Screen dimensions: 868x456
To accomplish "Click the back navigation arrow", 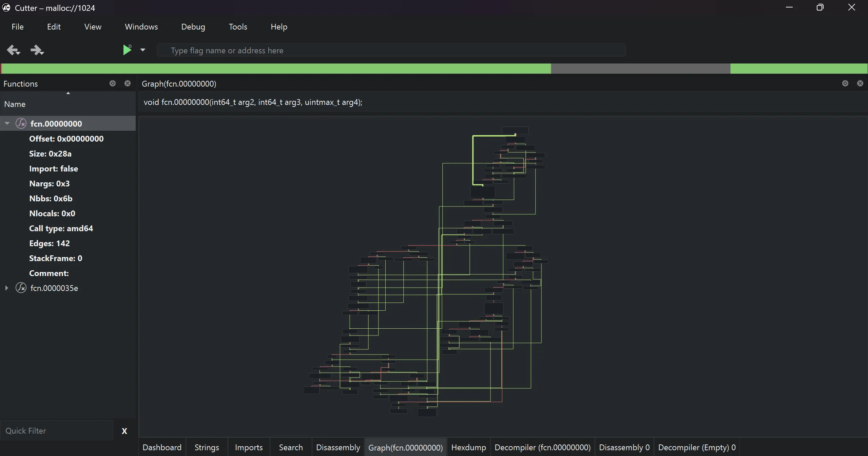I will 13,50.
